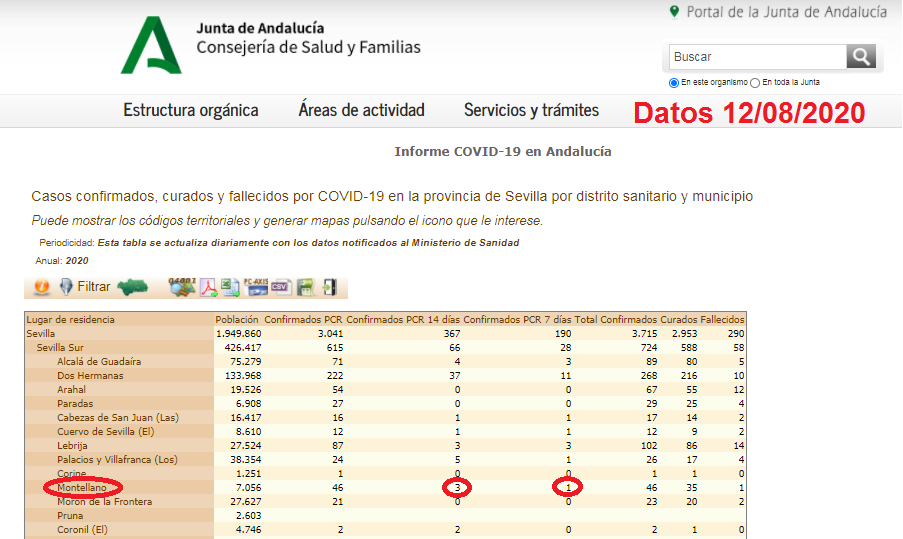Open the Filtrar filter tool
903x539 pixels.
(x=84, y=287)
